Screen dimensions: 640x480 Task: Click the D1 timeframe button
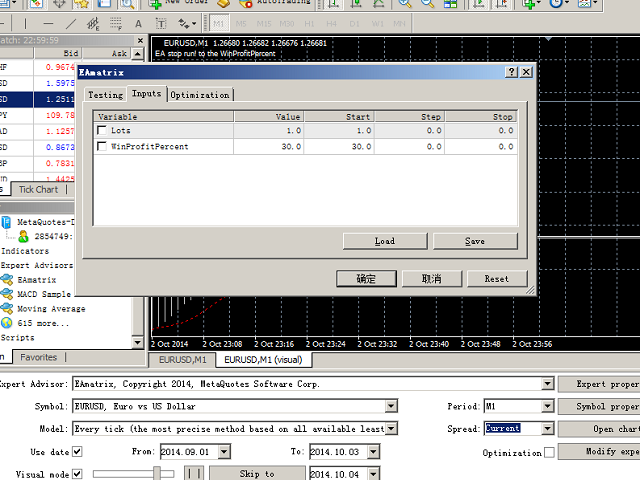[354, 24]
